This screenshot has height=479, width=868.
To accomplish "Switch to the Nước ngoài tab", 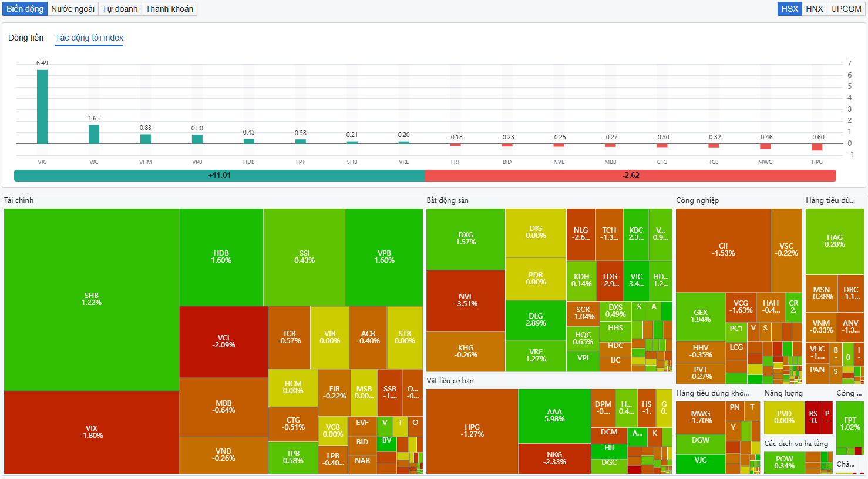I will (x=73, y=9).
